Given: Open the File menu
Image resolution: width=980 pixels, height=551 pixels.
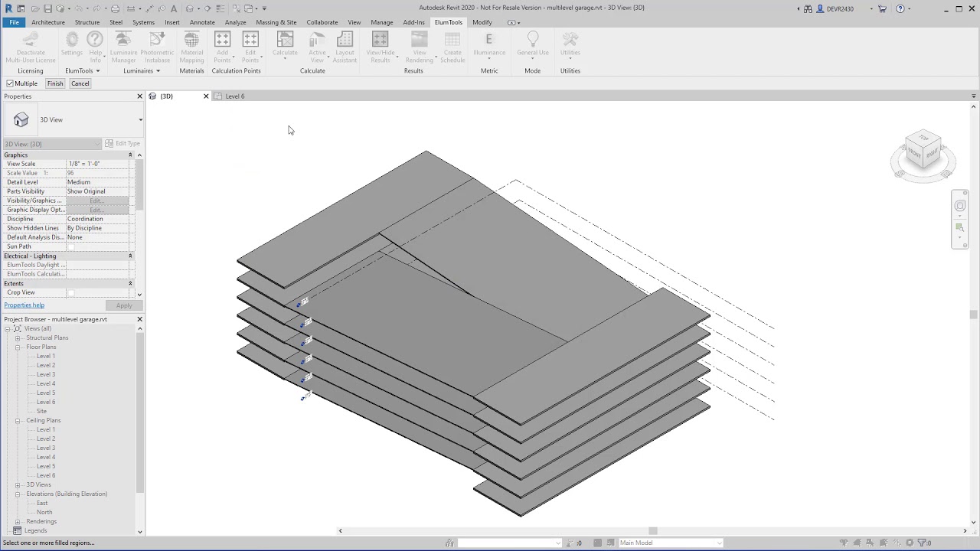Looking at the screenshot, I should (14, 22).
